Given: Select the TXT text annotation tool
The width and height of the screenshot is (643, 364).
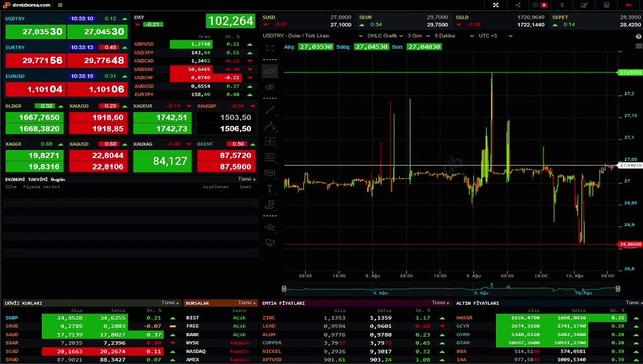Looking at the screenshot, I should pyautogui.click(x=270, y=173).
